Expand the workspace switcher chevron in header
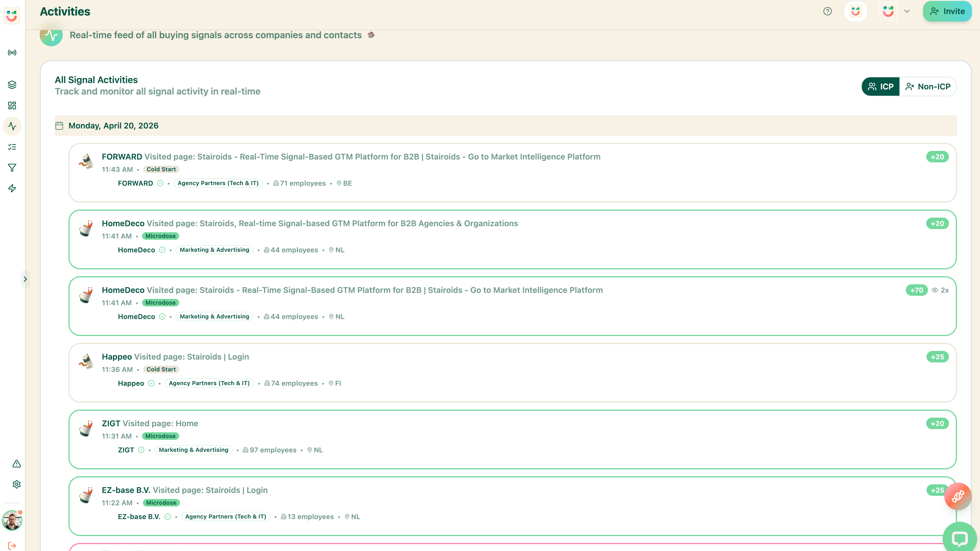 pos(907,11)
